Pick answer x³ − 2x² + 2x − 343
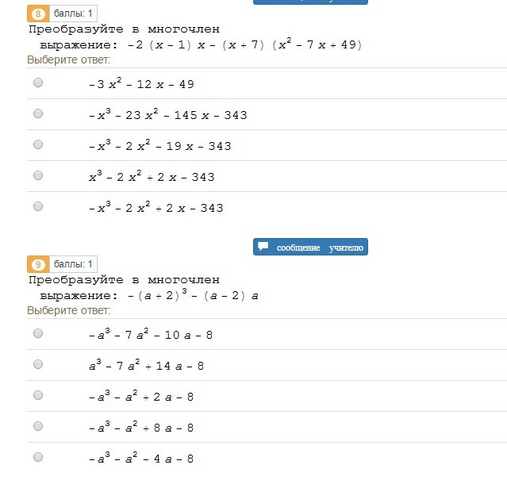This screenshot has height=480, width=507. (x=38, y=175)
